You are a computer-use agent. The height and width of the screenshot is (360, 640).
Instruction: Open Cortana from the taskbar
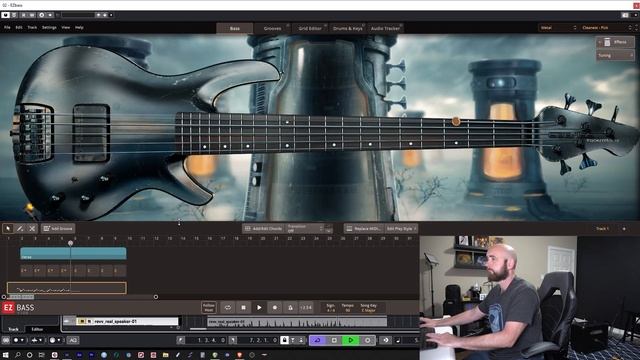[29, 355]
